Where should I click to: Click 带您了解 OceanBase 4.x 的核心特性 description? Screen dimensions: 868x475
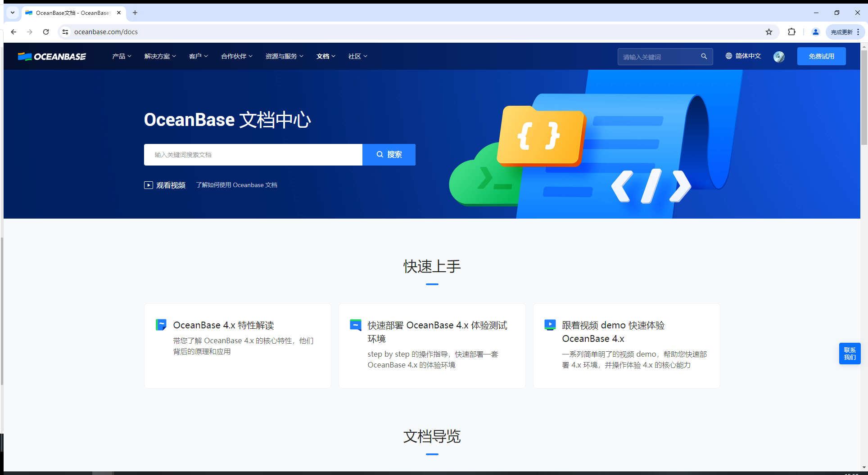click(243, 346)
